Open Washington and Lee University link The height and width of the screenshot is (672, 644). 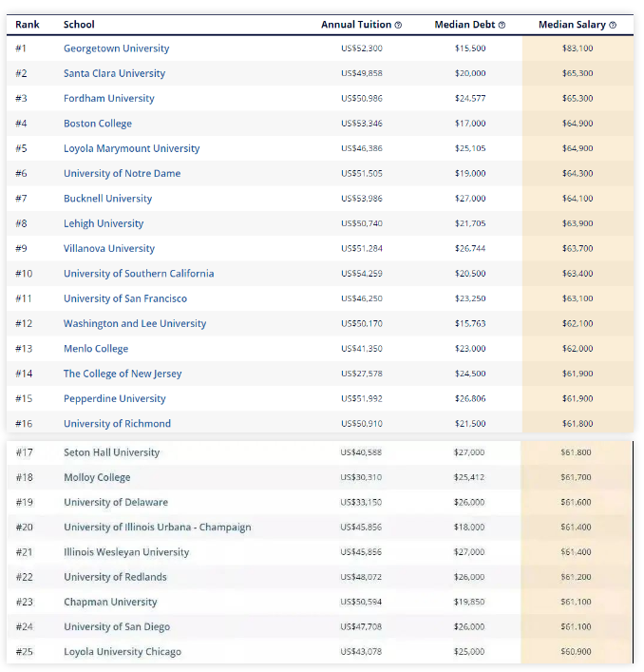coord(135,323)
